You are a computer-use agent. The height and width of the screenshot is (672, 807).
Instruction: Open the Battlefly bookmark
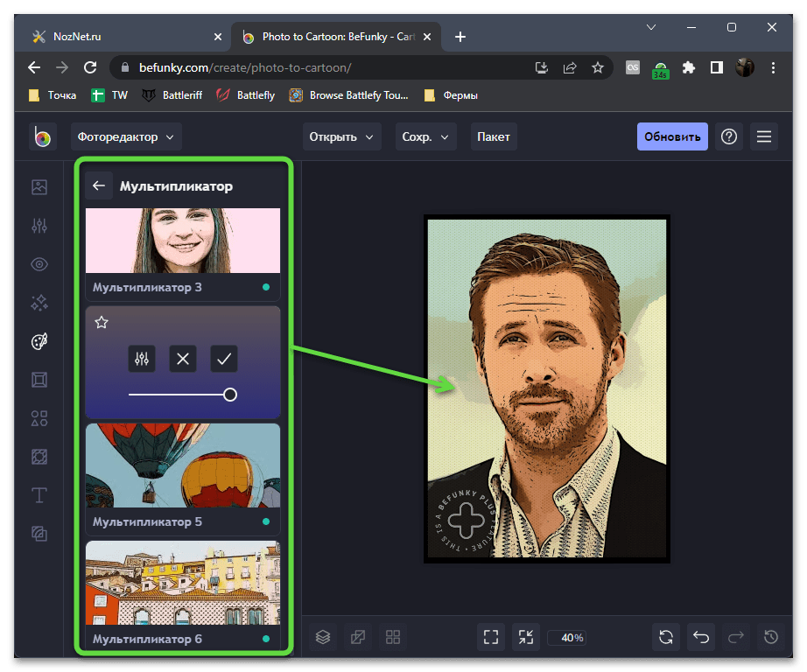245,95
